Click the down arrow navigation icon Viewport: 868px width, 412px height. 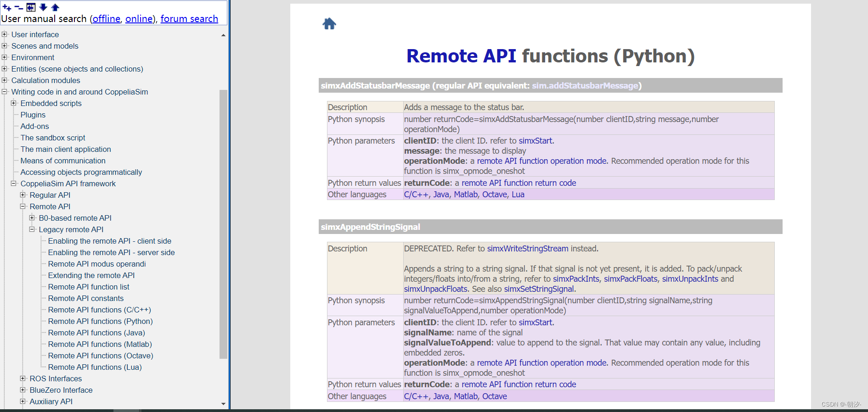click(x=43, y=7)
